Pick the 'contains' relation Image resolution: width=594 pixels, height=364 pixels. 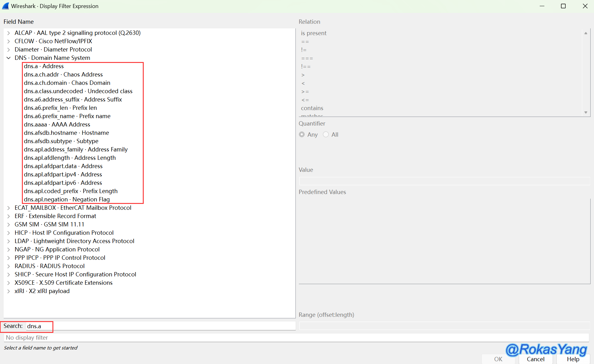point(312,108)
